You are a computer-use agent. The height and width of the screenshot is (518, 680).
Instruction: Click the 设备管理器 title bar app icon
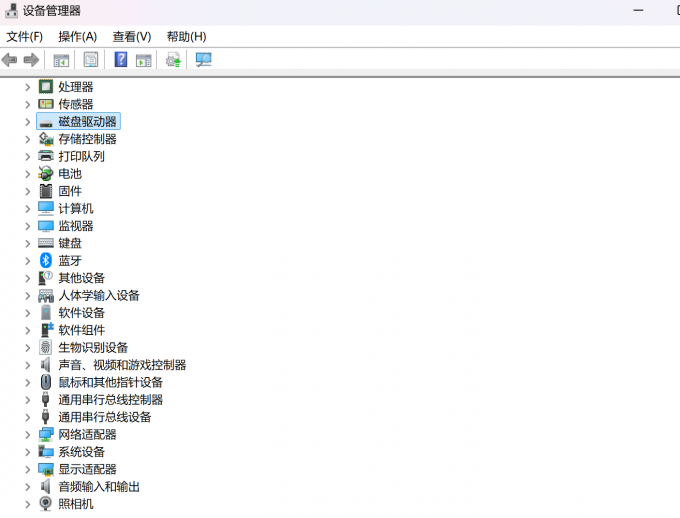(11, 10)
